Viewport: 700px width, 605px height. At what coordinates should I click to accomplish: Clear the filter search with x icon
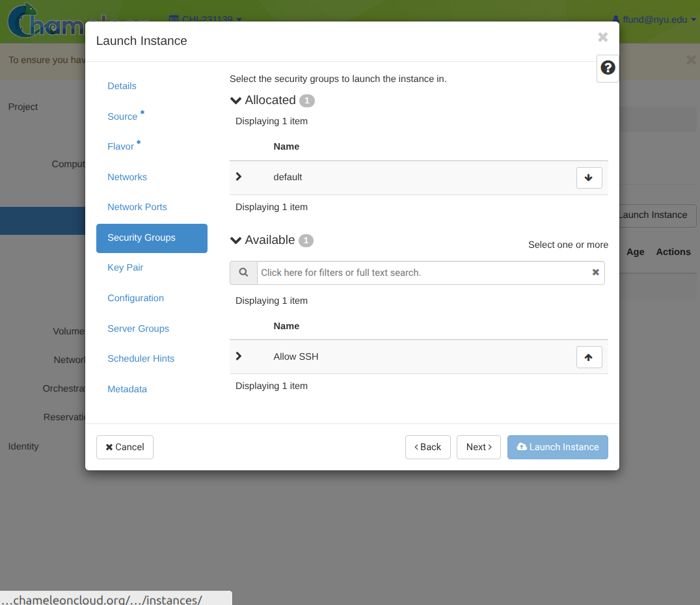click(595, 273)
